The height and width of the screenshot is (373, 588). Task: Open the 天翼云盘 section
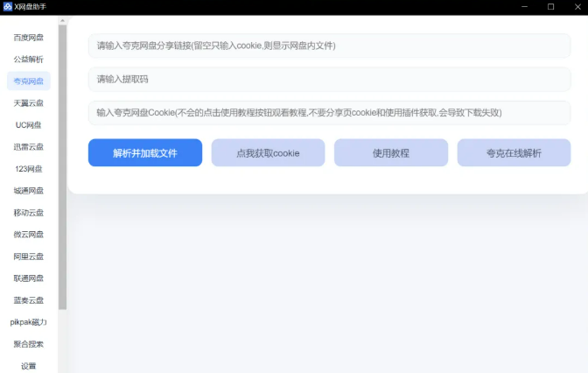pyautogui.click(x=29, y=103)
